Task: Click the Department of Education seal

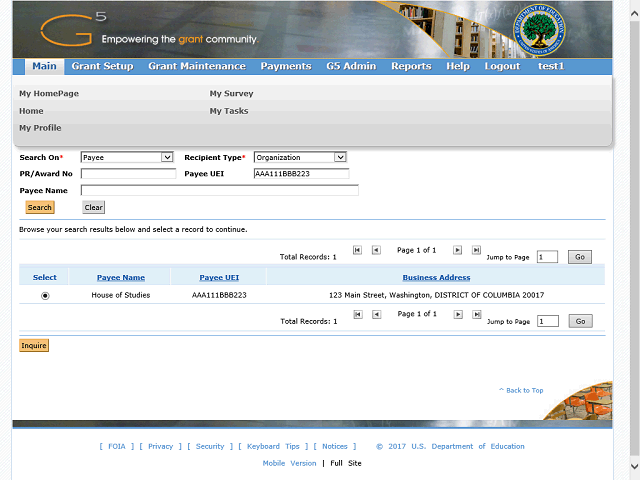Action: pyautogui.click(x=541, y=30)
